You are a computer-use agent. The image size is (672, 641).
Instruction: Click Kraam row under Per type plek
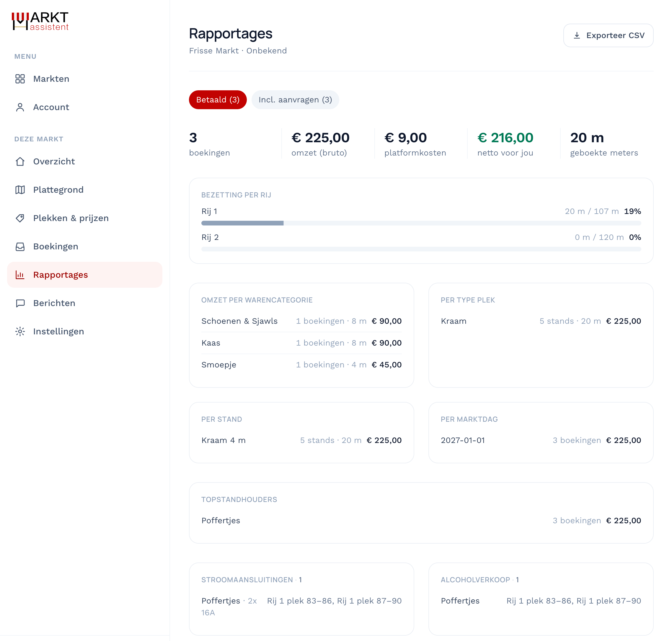tap(541, 321)
